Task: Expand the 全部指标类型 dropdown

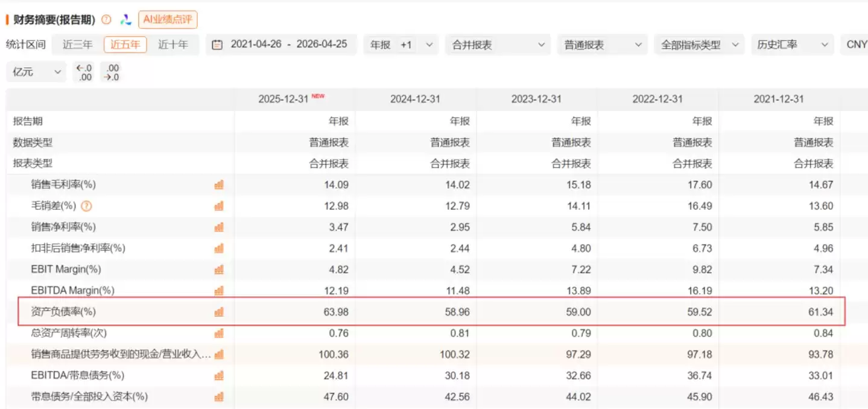Action: pos(699,45)
